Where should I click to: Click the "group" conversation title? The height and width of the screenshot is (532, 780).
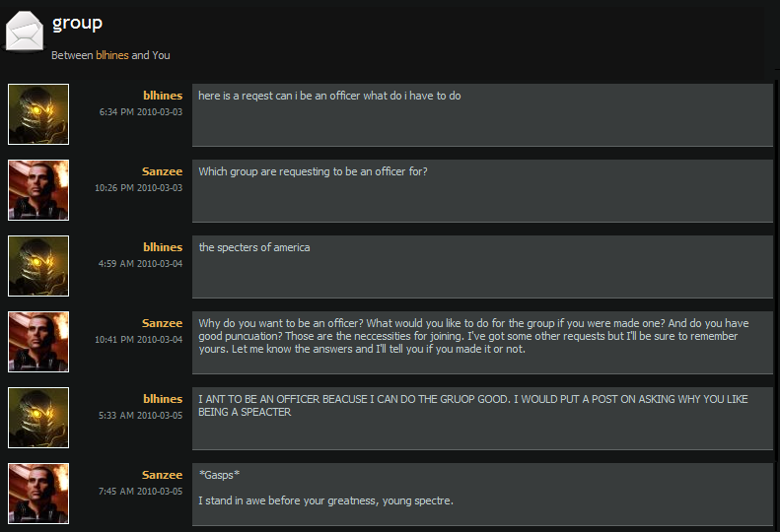77,23
